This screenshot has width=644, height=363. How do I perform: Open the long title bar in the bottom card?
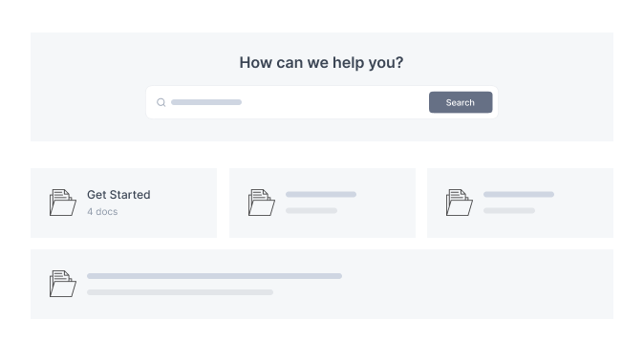[214, 276]
